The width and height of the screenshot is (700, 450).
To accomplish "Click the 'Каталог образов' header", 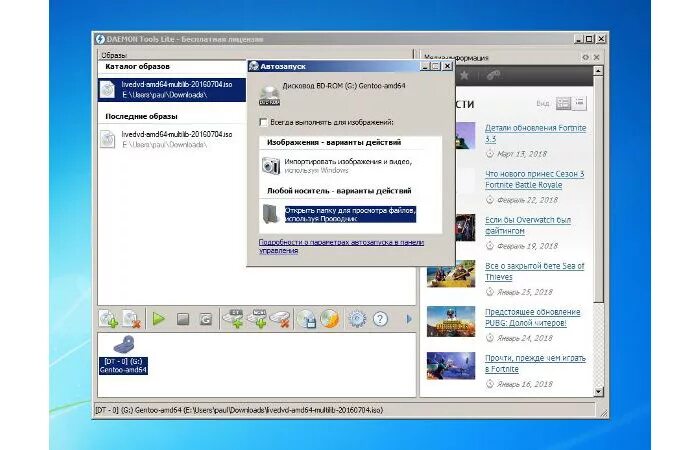I will point(138,67).
